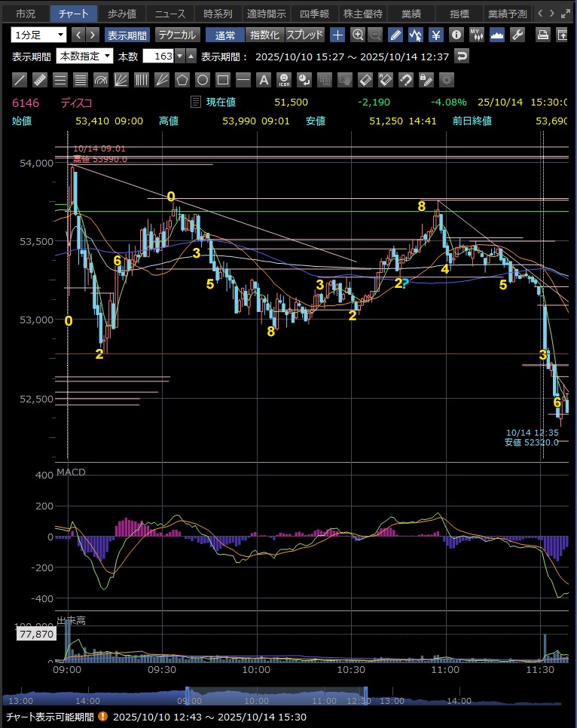The image size is (577, 728).
Task: Toggle the 表示期間 display period button
Action: [x=127, y=35]
